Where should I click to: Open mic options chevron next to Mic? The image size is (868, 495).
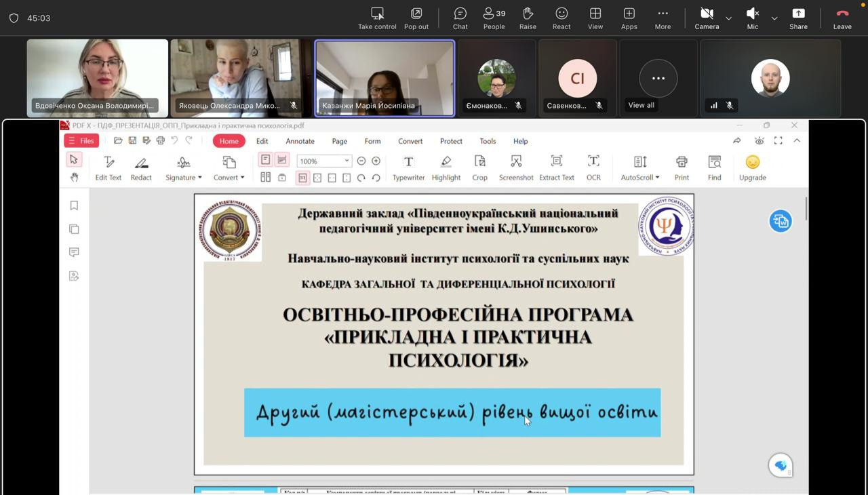[774, 18]
